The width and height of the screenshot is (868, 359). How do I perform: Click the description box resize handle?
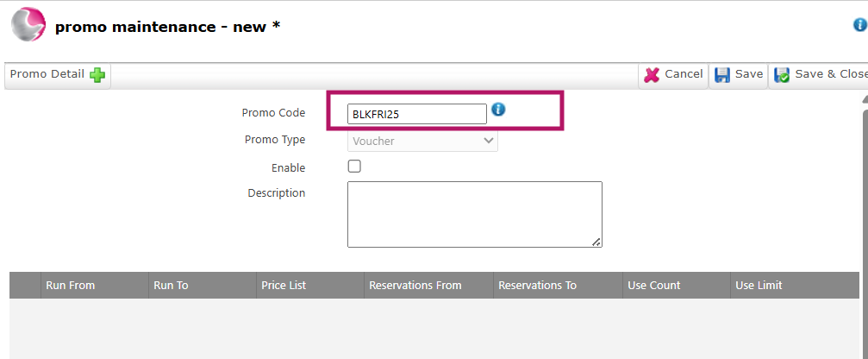596,242
